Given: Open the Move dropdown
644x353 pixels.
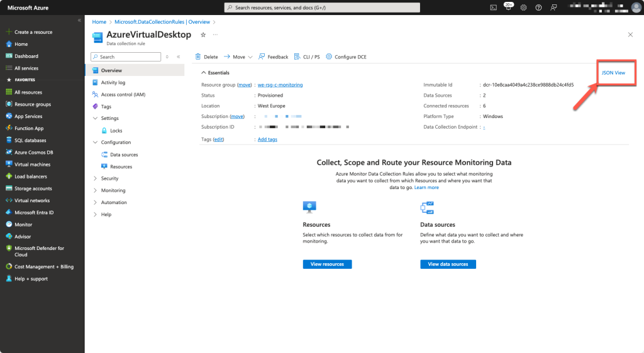Looking at the screenshot, I should pos(238,57).
